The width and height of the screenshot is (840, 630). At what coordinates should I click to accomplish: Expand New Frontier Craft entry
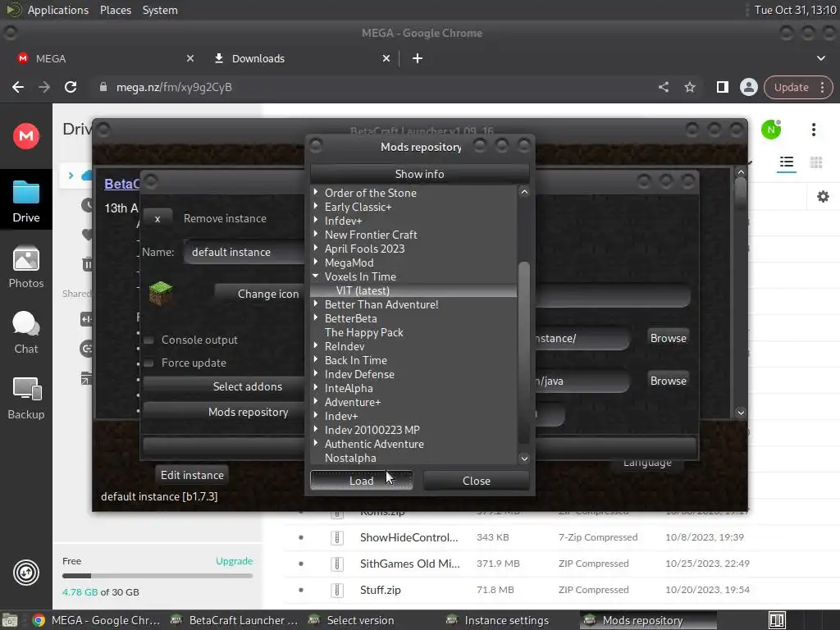[316, 234]
